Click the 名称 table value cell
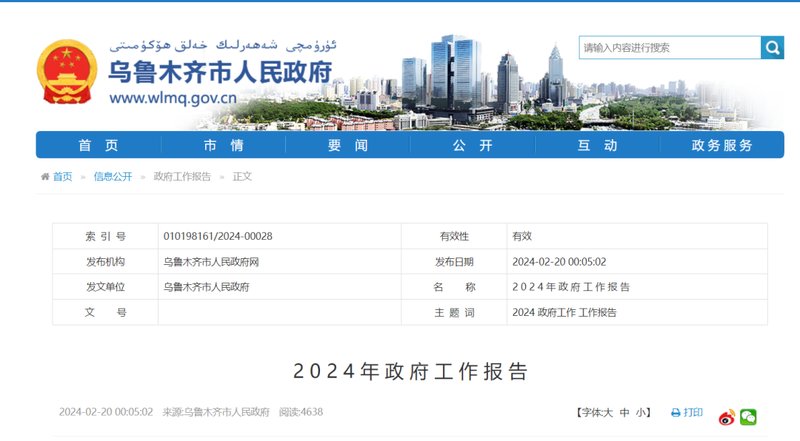Image resolution: width=800 pixels, height=441 pixels. click(x=637, y=287)
